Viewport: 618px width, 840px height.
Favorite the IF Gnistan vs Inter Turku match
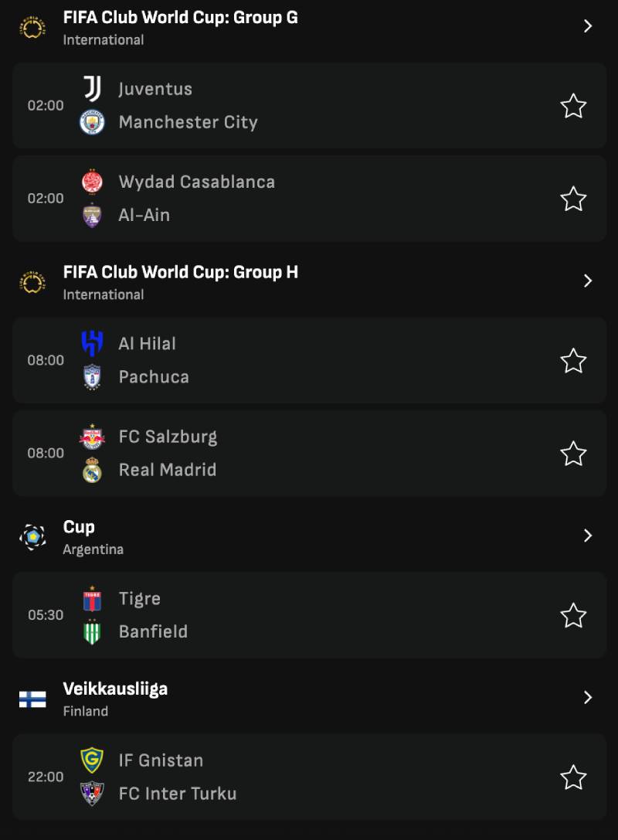pos(573,777)
